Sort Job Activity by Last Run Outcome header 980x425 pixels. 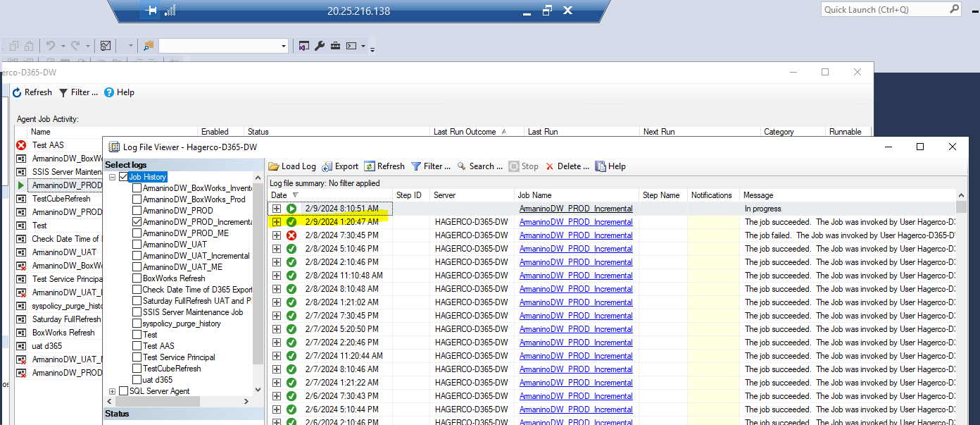(x=477, y=132)
